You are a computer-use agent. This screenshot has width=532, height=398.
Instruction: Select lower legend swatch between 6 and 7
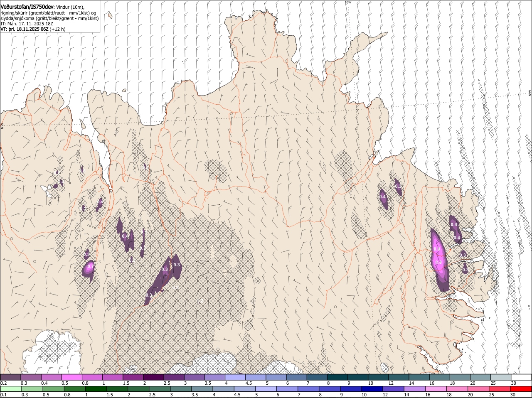point(287,389)
